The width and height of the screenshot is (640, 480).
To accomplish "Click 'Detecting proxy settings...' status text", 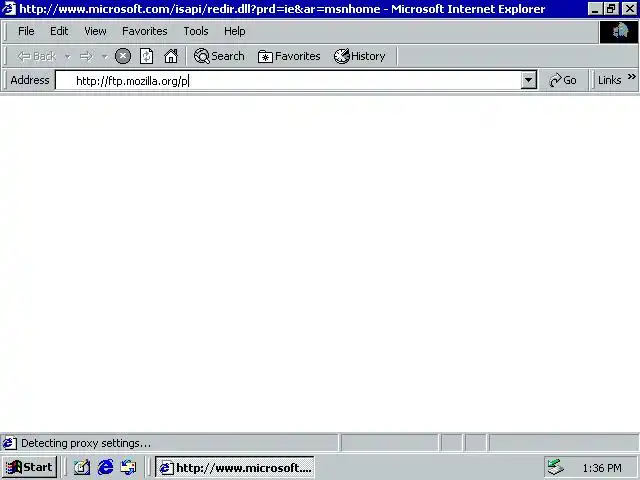I will 86,443.
